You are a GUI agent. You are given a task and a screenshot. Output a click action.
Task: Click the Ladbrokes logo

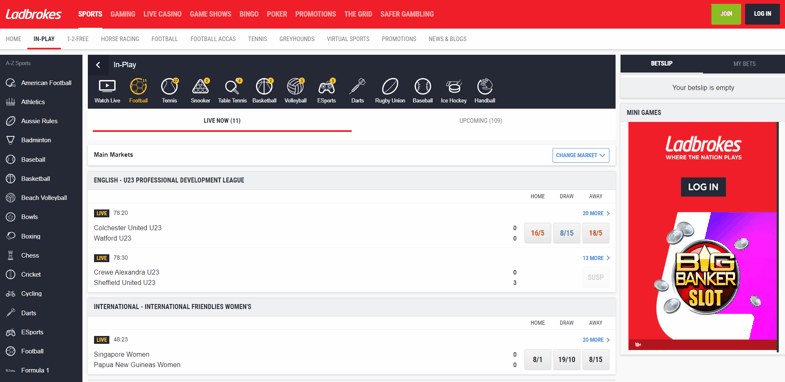34,14
